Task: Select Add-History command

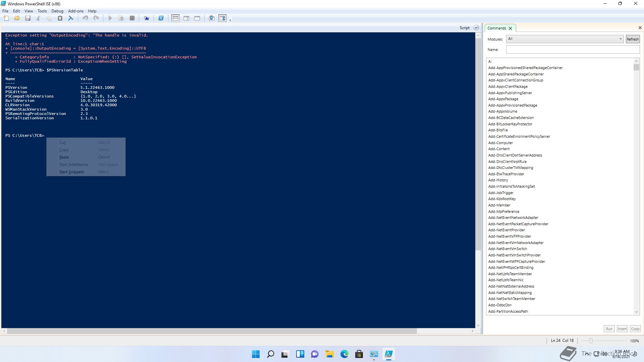Action: [498, 180]
